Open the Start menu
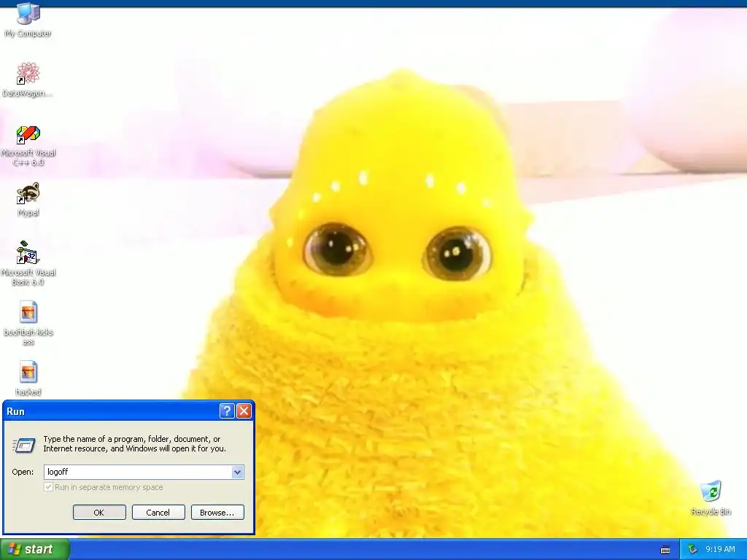Screen dimensions: 747x560 click(x=34, y=549)
